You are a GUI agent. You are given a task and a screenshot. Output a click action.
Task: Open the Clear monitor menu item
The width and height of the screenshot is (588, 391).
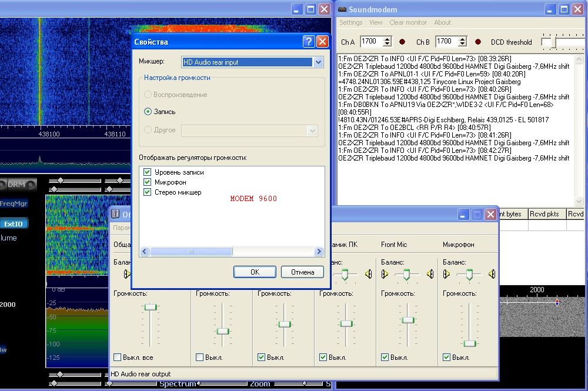tap(408, 22)
